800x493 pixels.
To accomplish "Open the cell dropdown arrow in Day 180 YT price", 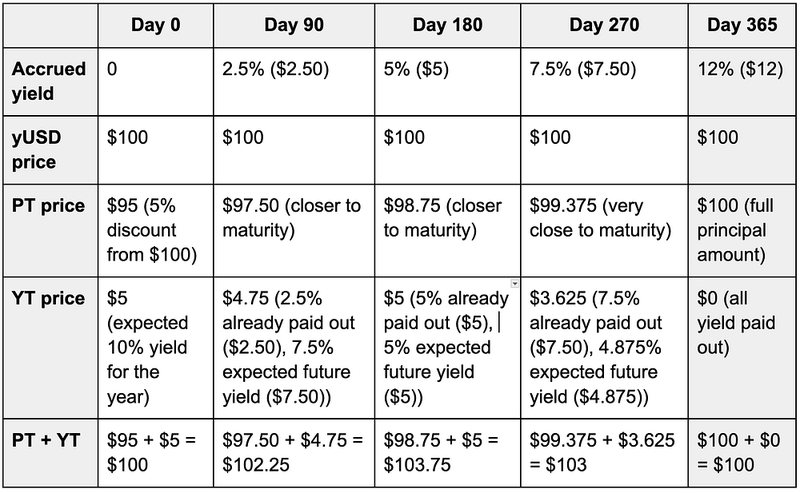I will pyautogui.click(x=515, y=284).
